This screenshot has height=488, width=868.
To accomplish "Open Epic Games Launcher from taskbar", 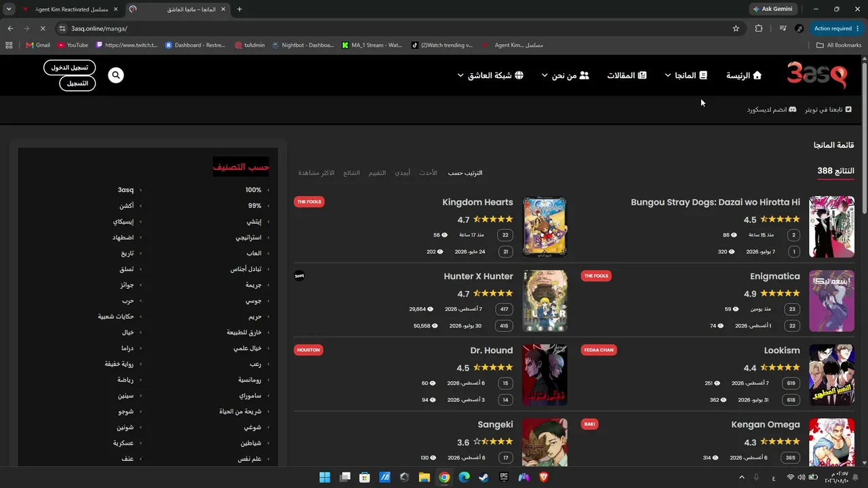I will click(x=504, y=477).
